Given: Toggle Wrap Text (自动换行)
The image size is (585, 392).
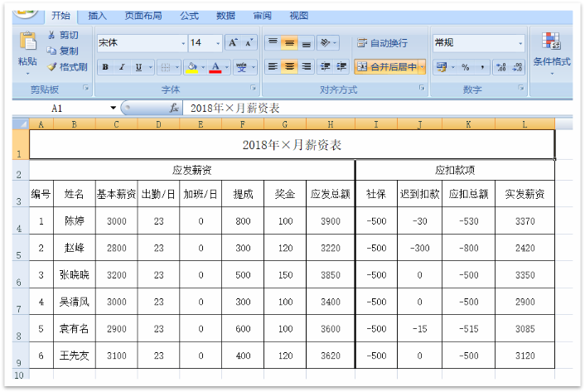Looking at the screenshot, I should tap(382, 43).
